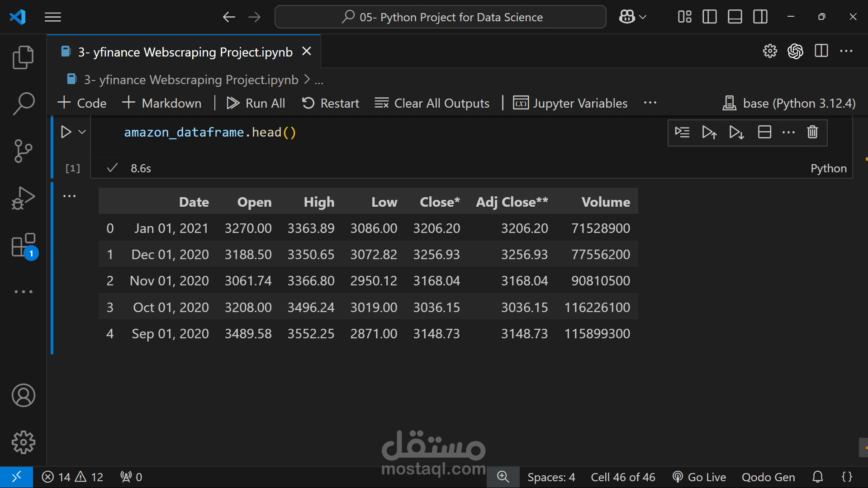This screenshot has width=868, height=488.
Task: Run the amazon_dataframe.head() cell
Action: (66, 132)
